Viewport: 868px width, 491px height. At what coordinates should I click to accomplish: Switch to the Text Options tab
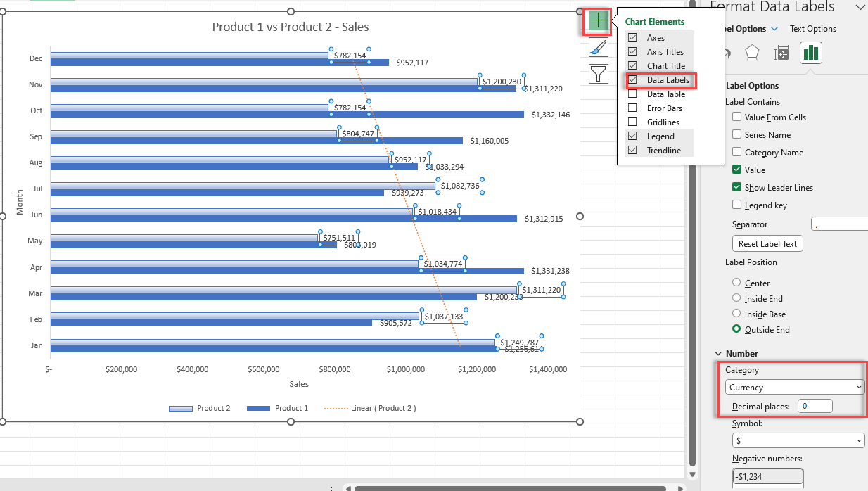pyautogui.click(x=813, y=29)
